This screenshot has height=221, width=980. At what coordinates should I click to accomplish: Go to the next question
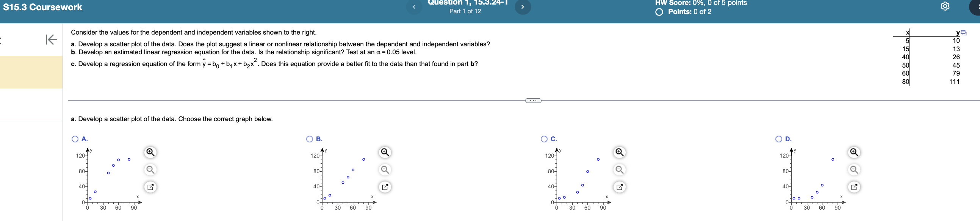coord(523,7)
